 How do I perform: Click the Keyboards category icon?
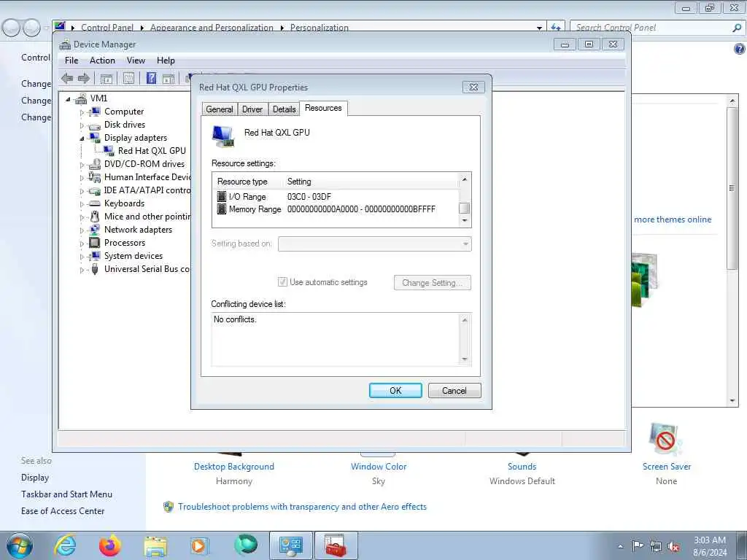click(x=95, y=203)
